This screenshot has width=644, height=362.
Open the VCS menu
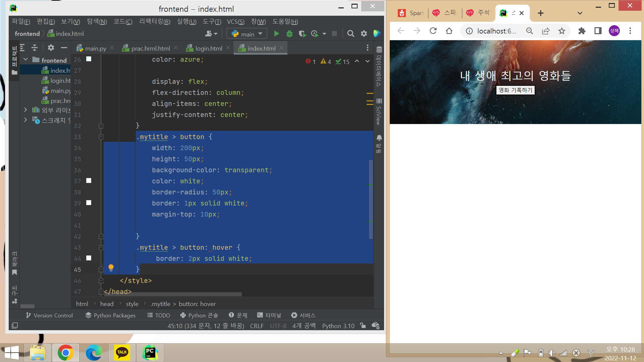click(235, 22)
